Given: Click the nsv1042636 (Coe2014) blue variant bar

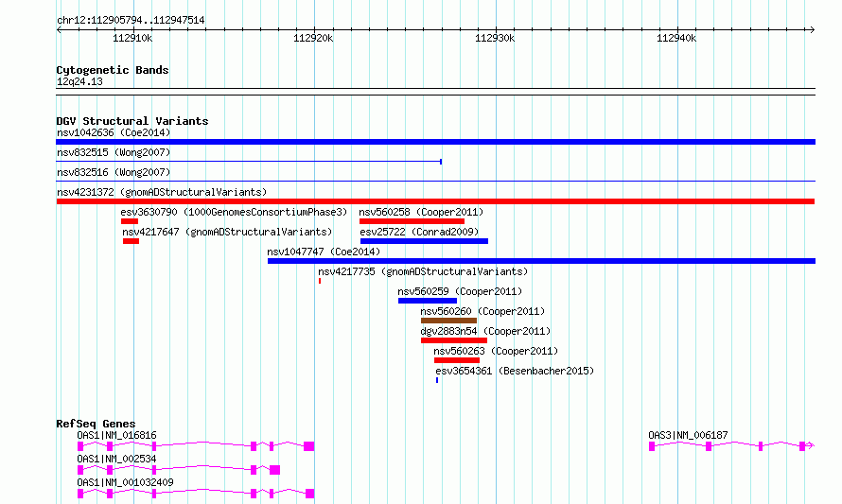Looking at the screenshot, I should (435, 142).
